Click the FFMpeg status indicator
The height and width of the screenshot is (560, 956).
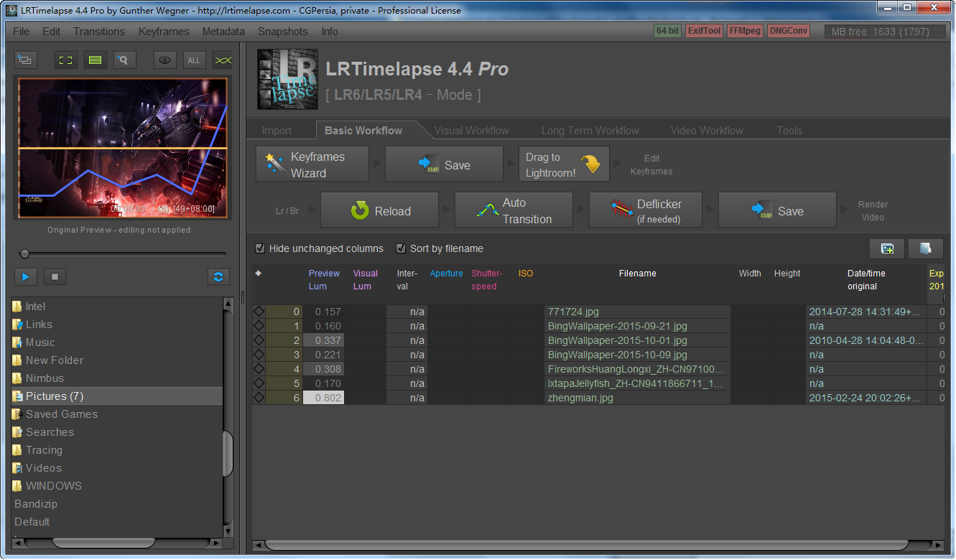(x=745, y=31)
